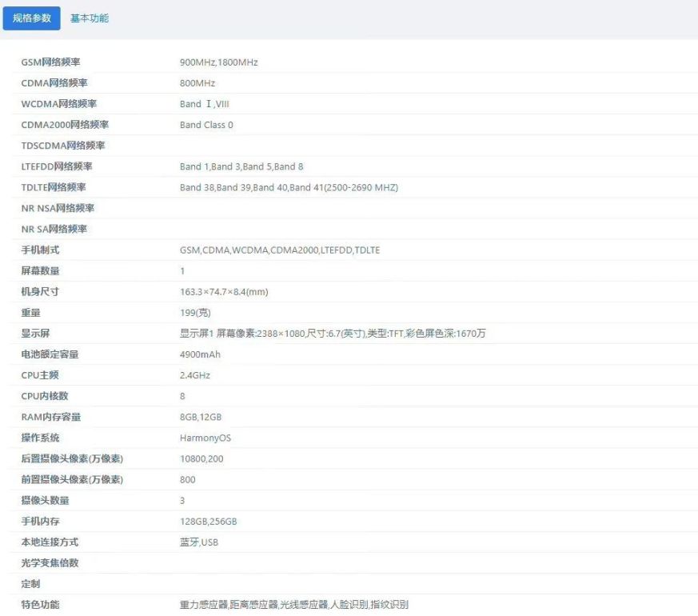Click the 电池额定容量 label
The image size is (698, 616).
(50, 354)
